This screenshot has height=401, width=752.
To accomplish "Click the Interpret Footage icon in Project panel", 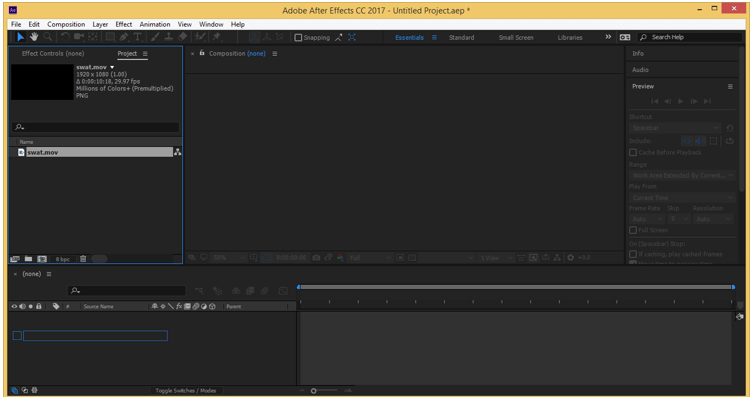I will tap(15, 259).
